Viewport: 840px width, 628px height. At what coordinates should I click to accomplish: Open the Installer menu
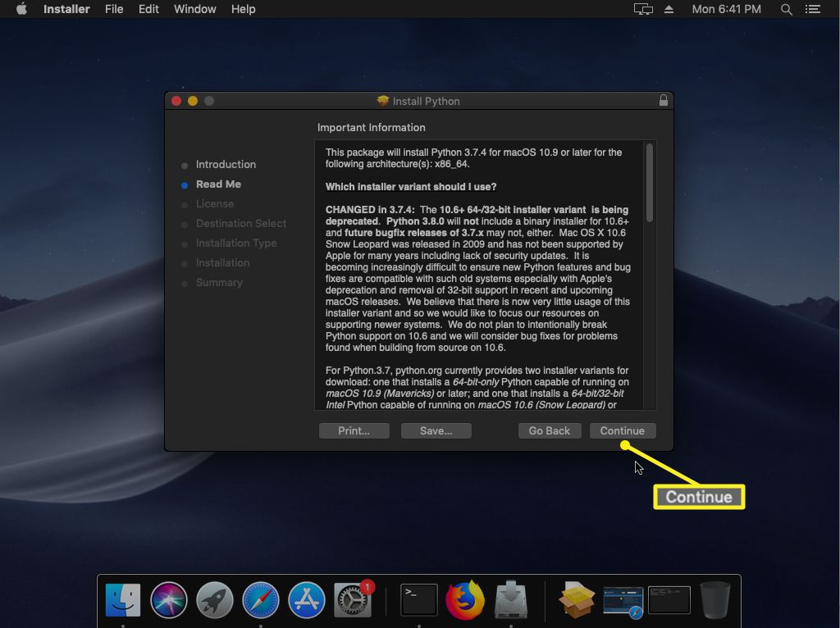(66, 9)
